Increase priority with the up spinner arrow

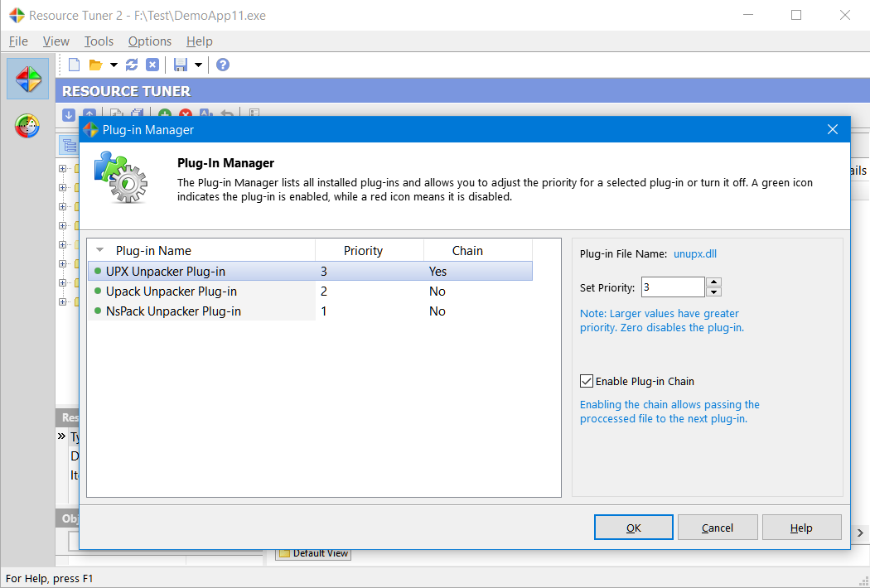tap(714, 282)
